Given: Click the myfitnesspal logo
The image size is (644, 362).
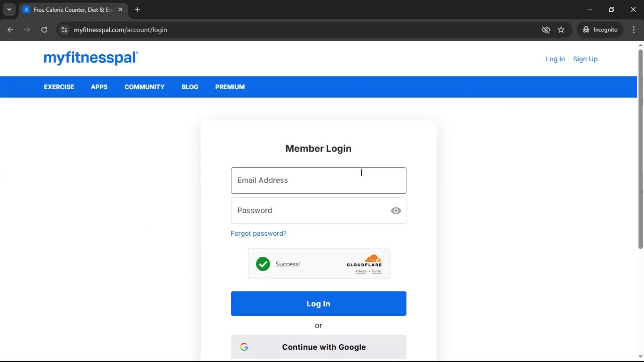Looking at the screenshot, I should click(x=91, y=58).
